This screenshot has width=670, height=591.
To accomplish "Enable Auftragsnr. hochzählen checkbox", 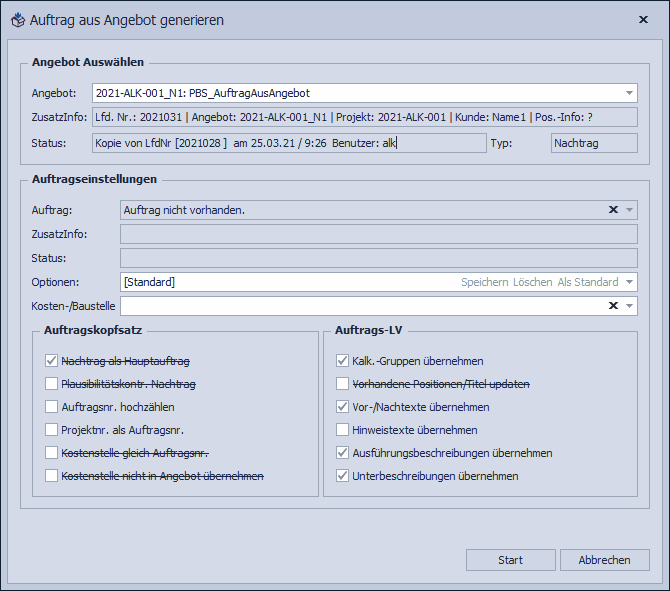I will tap(52, 407).
